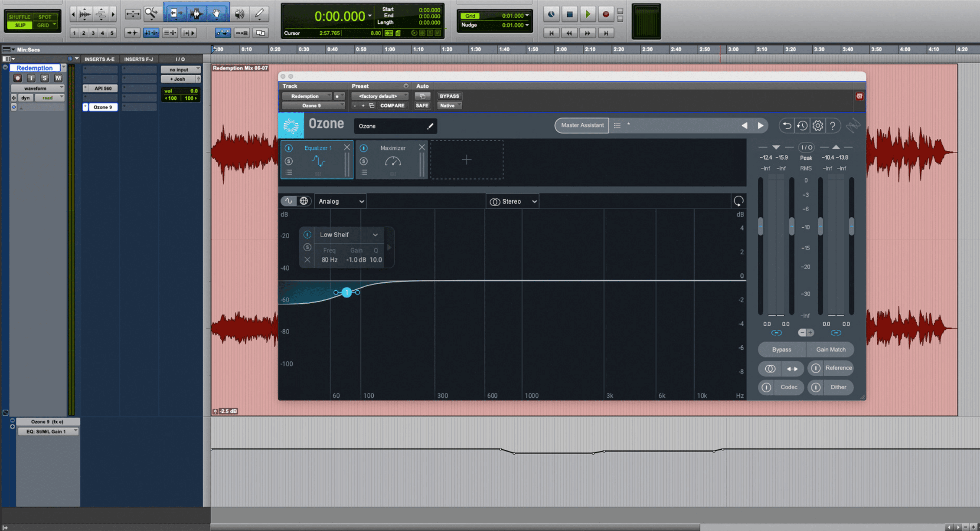Image resolution: width=980 pixels, height=531 pixels.
Task: Reset the EQ with circular arrow icon
Action: [738, 201]
